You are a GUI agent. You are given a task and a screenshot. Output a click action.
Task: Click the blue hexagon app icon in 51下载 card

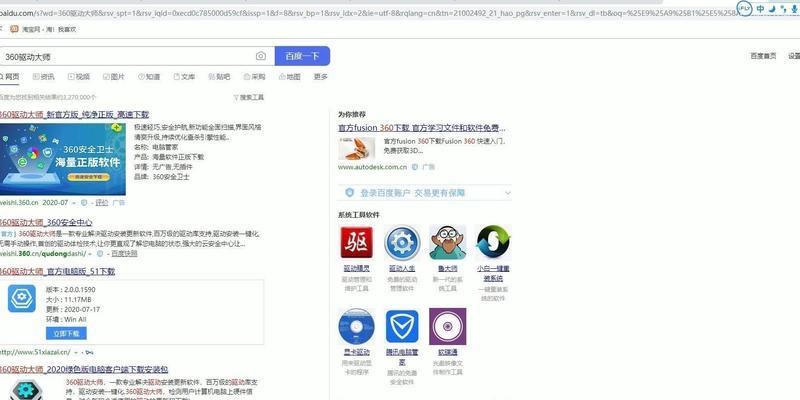[x=22, y=299]
